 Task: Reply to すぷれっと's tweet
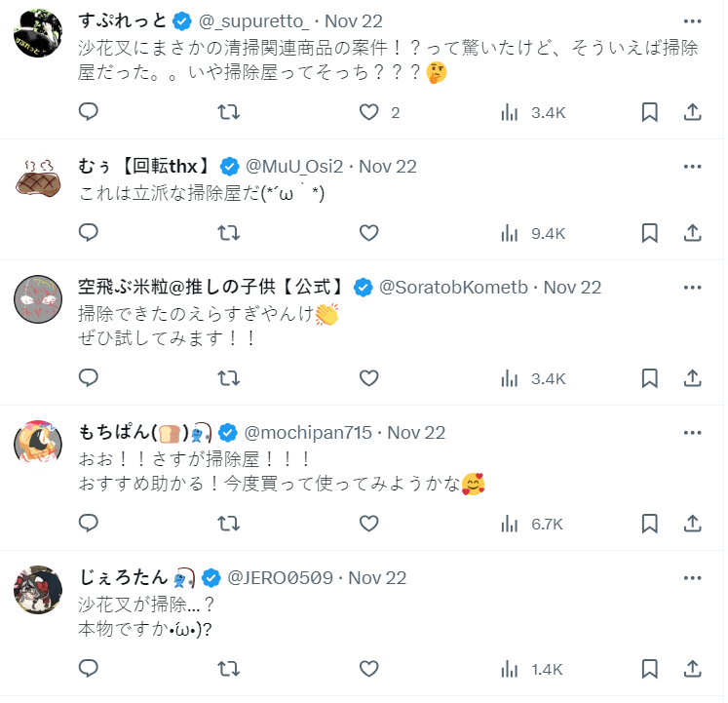[89, 112]
